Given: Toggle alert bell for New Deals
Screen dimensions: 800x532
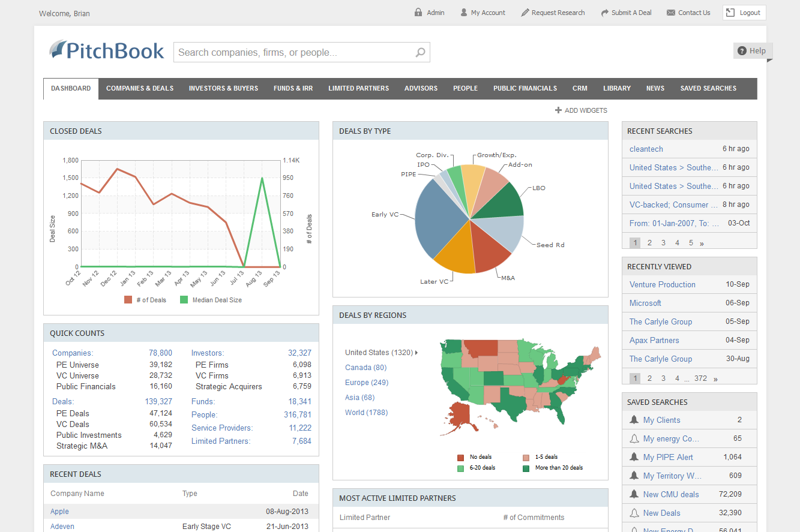Looking at the screenshot, I should (x=634, y=513).
